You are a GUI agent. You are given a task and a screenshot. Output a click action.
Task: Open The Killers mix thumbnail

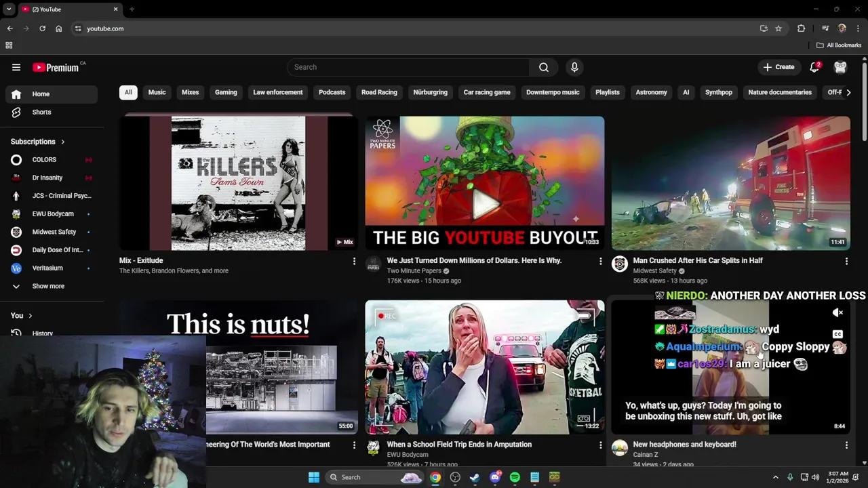[238, 183]
